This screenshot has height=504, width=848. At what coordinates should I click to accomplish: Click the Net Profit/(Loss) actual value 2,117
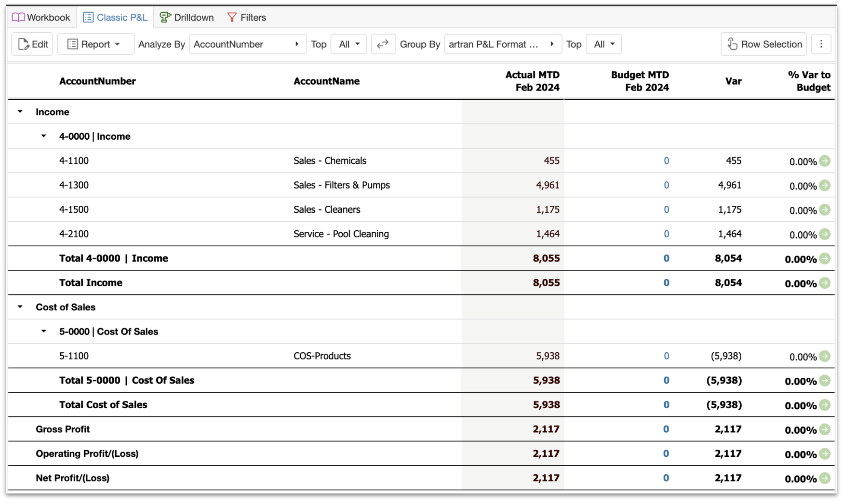(x=546, y=478)
